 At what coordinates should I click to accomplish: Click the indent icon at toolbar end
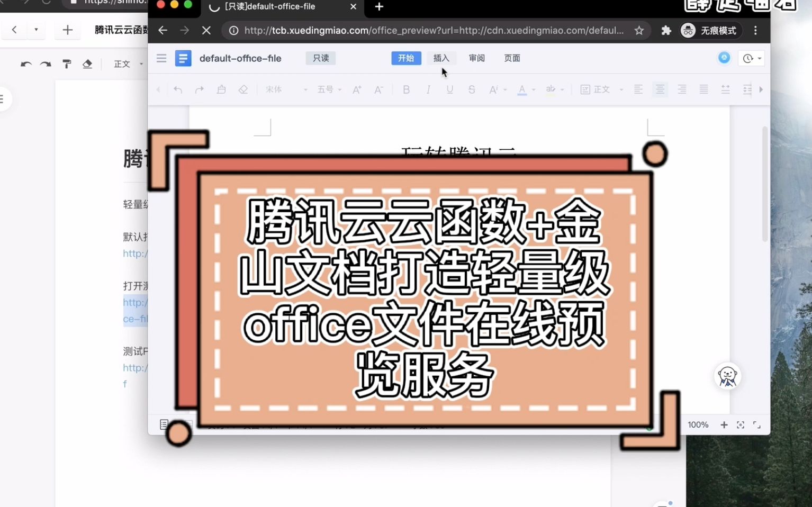click(747, 90)
